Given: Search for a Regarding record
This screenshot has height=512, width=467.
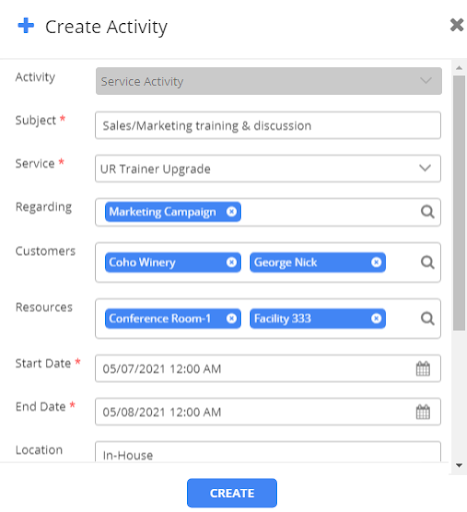Looking at the screenshot, I should [x=427, y=212].
